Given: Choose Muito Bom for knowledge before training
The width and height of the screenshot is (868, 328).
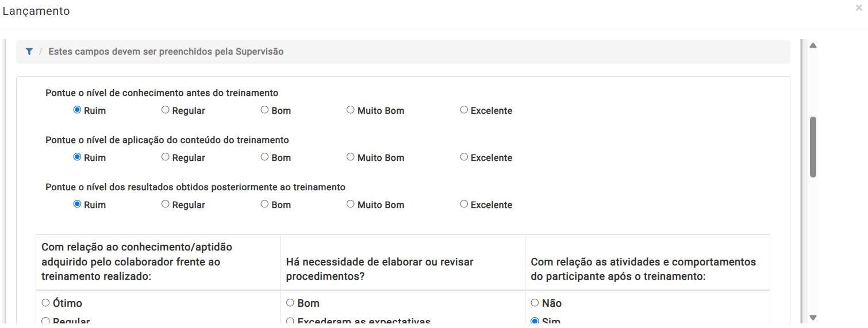Looking at the screenshot, I should 350,110.
